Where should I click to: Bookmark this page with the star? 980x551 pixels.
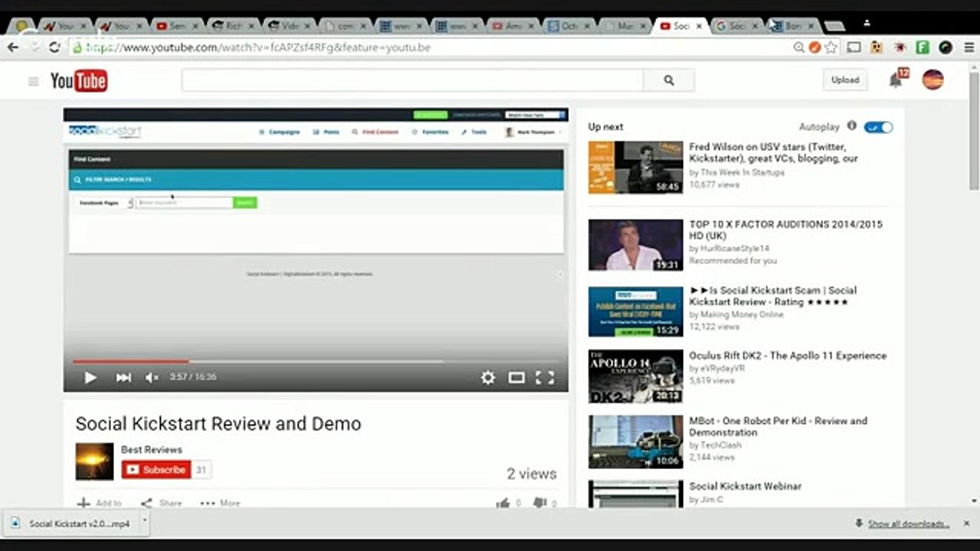point(831,47)
